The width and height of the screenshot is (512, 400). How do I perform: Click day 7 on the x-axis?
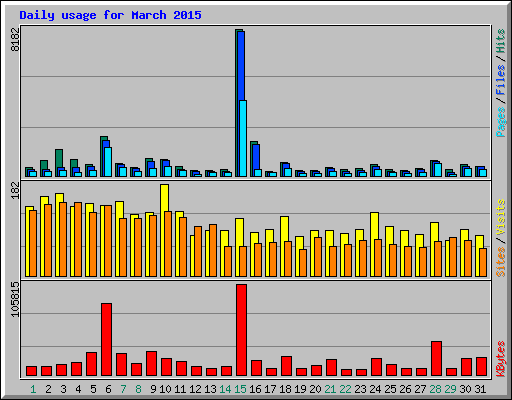123,389
